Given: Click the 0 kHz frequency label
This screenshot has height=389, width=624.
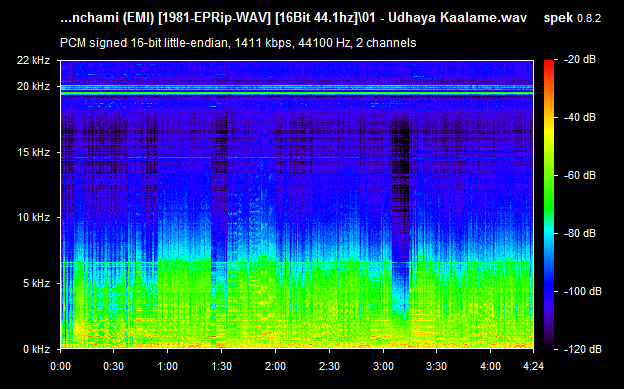Looking at the screenshot, I should coord(36,349).
